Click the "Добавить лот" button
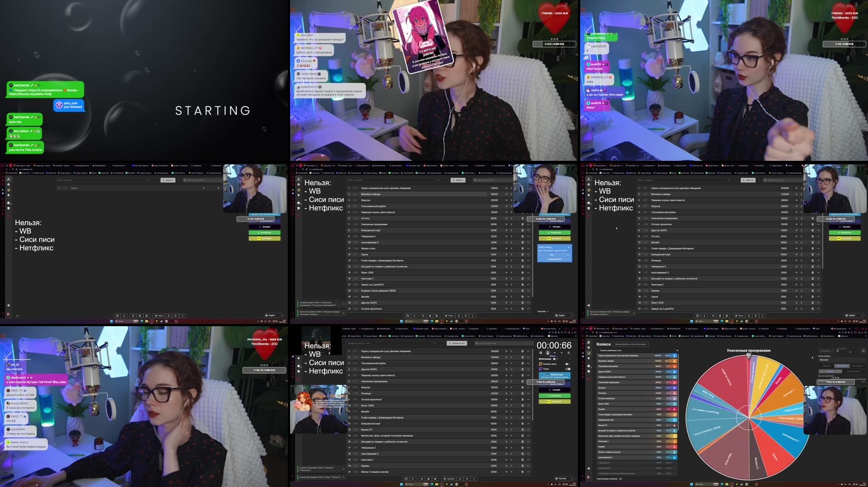 click(x=456, y=343)
